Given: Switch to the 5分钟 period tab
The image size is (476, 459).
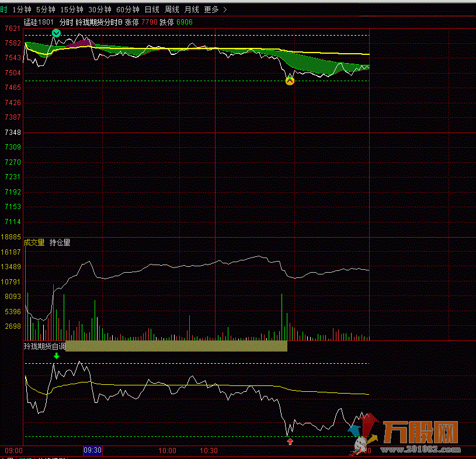Looking at the screenshot, I should pyautogui.click(x=46, y=9).
